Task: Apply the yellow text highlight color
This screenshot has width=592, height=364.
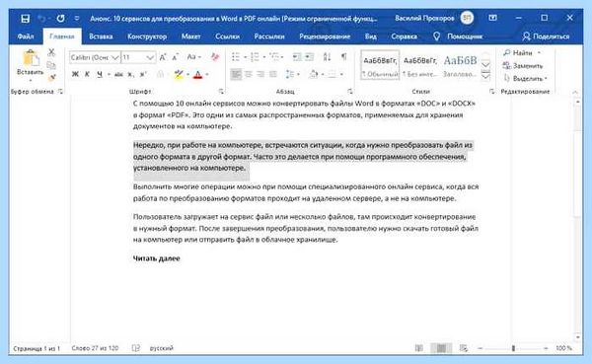Action: pyautogui.click(x=179, y=74)
